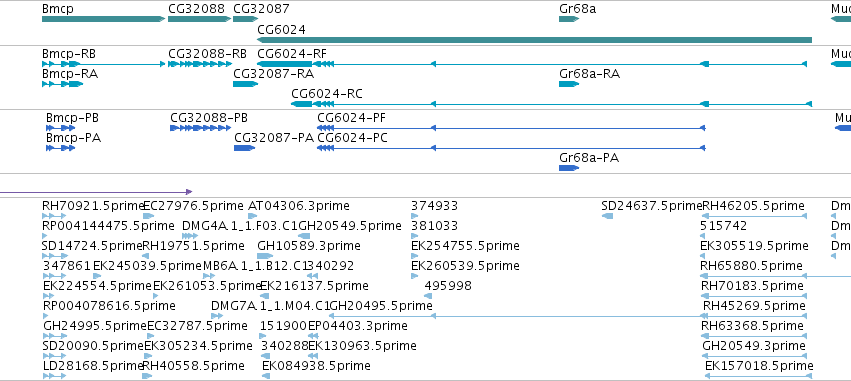This screenshot has width=851, height=381.
Task: Open EST EK254755.5prime
Action: (465, 246)
